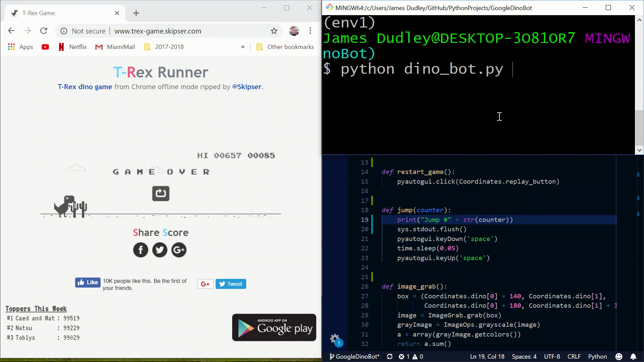Click Toppers This Week heading
Screen dimensions: 644x362
point(36,309)
